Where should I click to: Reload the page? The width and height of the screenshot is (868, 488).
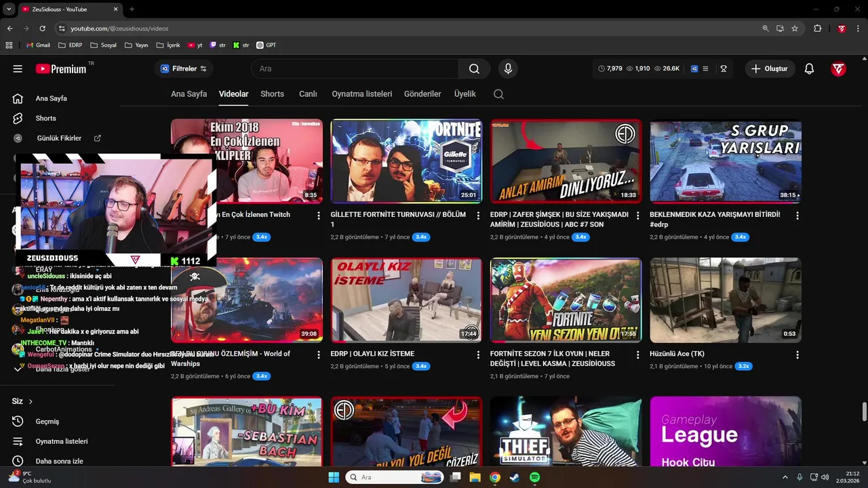point(42,28)
